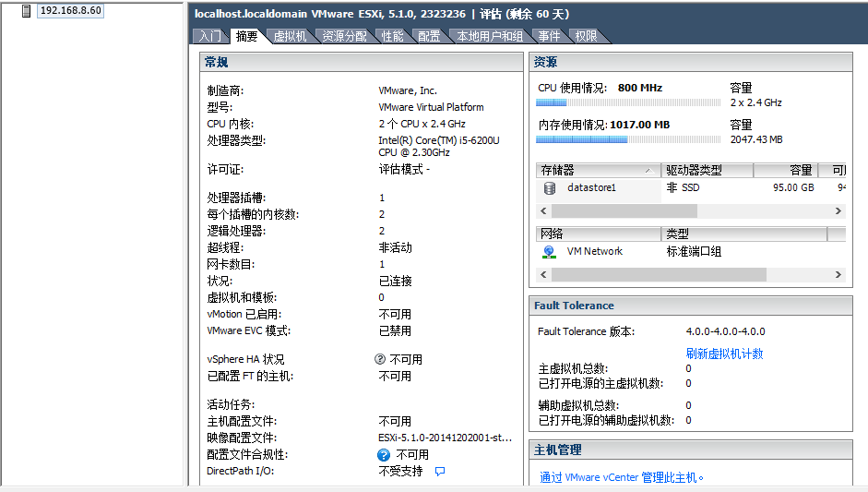Select the VM Network entry

595,252
